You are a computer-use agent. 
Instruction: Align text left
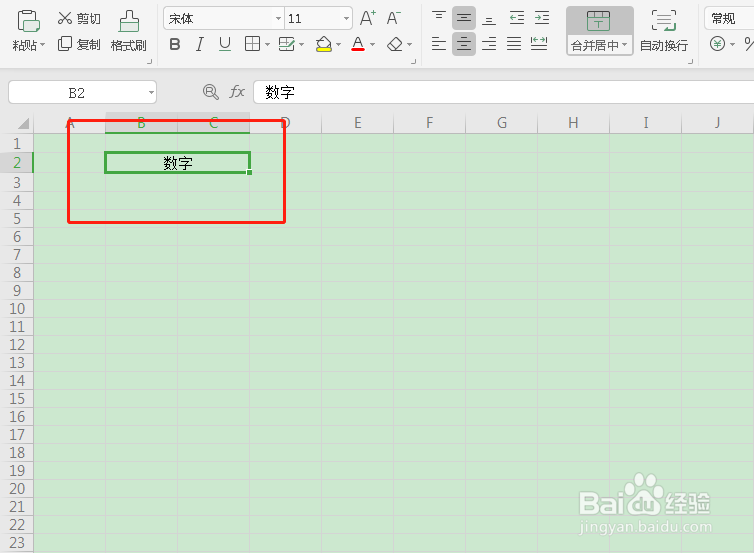tap(439, 44)
